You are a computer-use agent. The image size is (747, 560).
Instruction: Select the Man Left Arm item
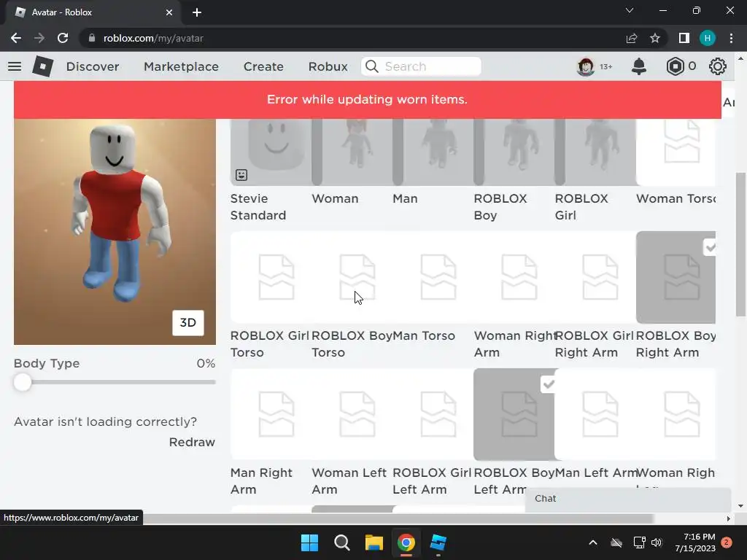click(x=595, y=414)
